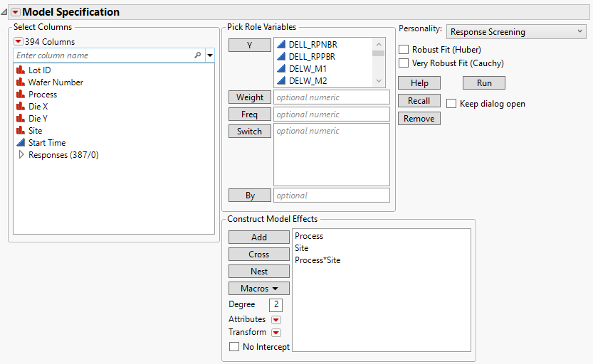
Task: Select the Die Y column
Action: pos(38,119)
